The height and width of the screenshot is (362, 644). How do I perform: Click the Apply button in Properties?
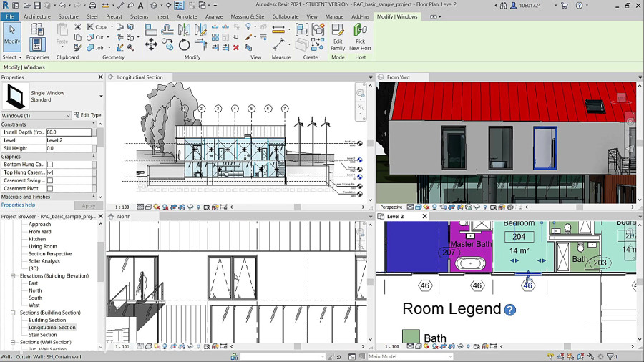tap(88, 205)
